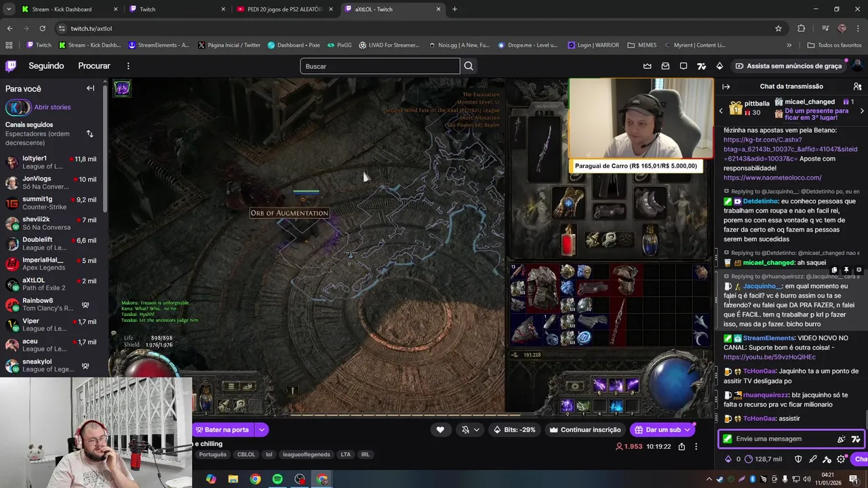Click the heart follow icon
The image size is (868, 488).
pyautogui.click(x=440, y=430)
